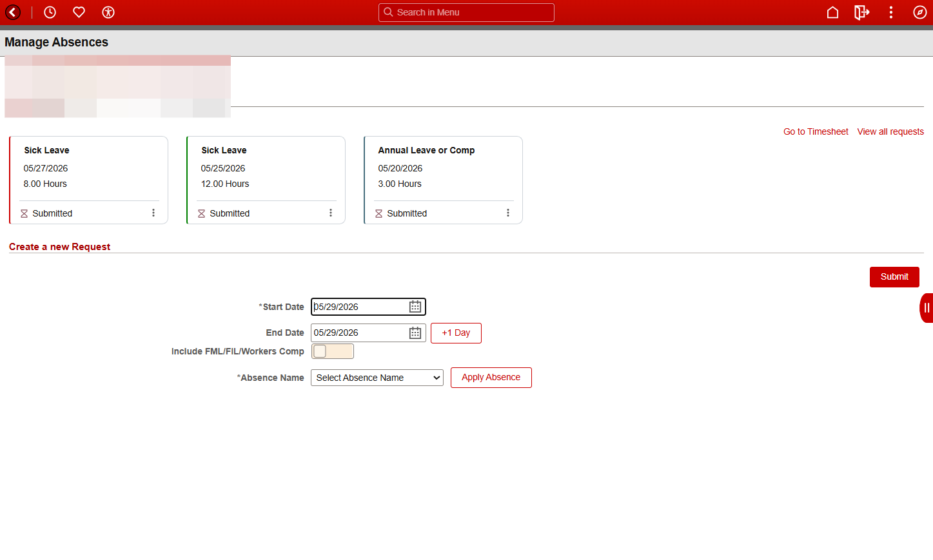Screen dimensions: 933x560
Task: Expand the red side panel handle
Action: (x=927, y=308)
